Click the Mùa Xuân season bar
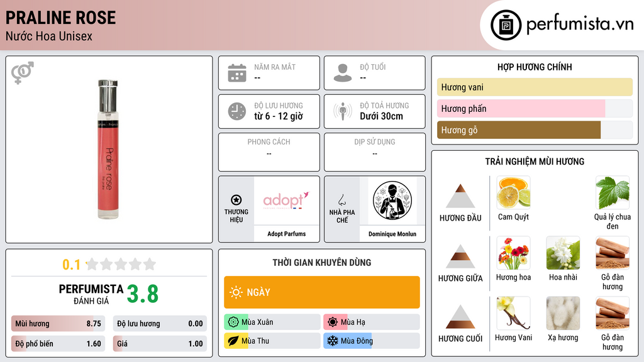This screenshot has width=644, height=362. coord(272,322)
